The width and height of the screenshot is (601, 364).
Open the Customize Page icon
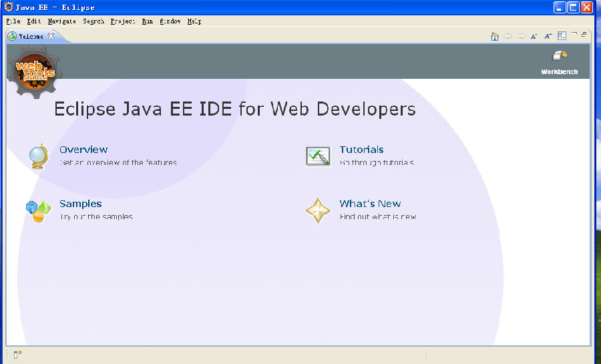[x=562, y=36]
